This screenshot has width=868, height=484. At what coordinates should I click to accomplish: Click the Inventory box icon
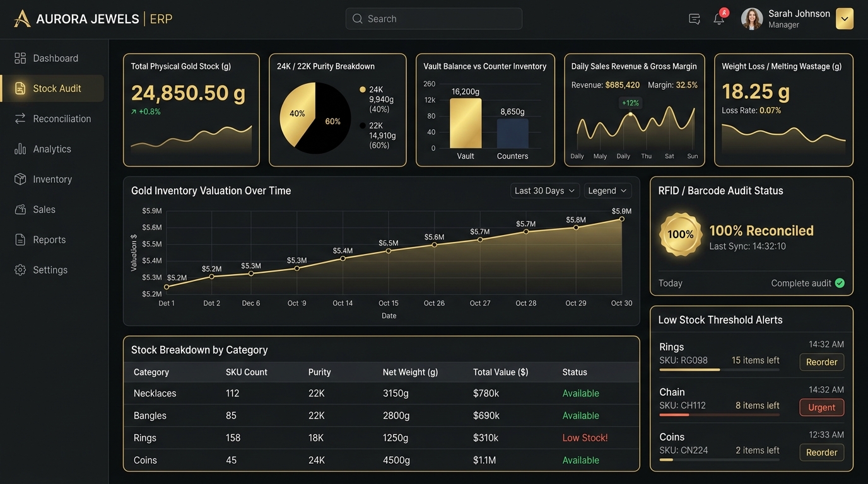20,179
